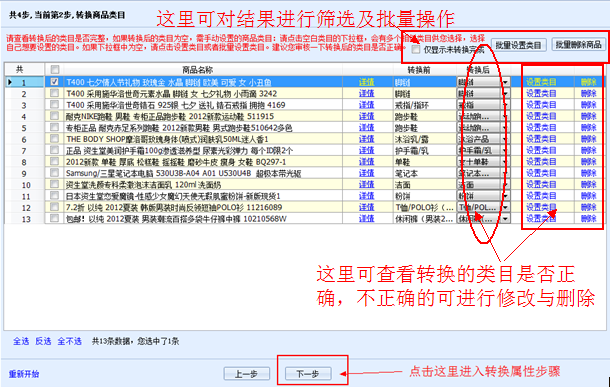Enable '仅显示未转换完成' filter checkbox
Image resolution: width=610 pixels, height=387 pixels.
pos(416,49)
